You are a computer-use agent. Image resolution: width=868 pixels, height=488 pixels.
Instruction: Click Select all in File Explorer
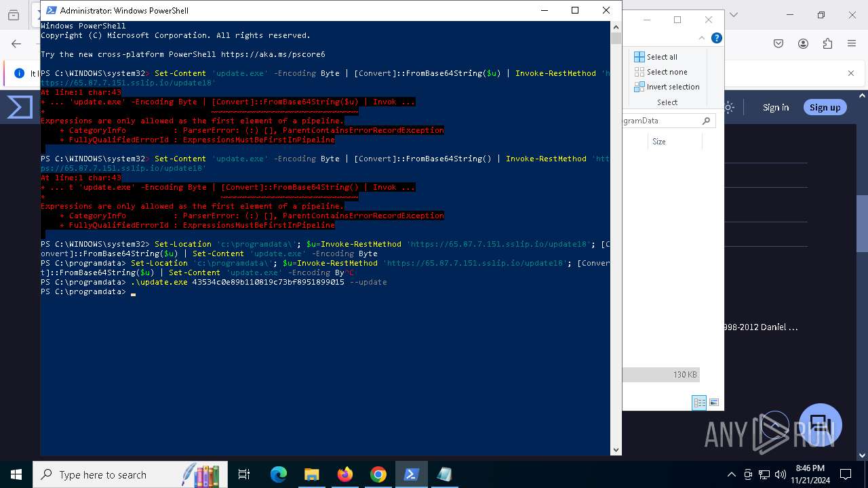[x=655, y=57]
